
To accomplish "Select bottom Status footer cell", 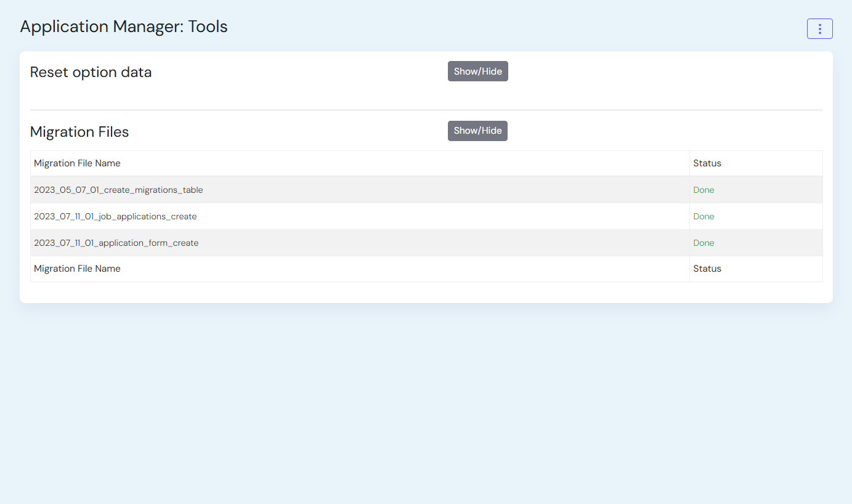I will pos(707,269).
